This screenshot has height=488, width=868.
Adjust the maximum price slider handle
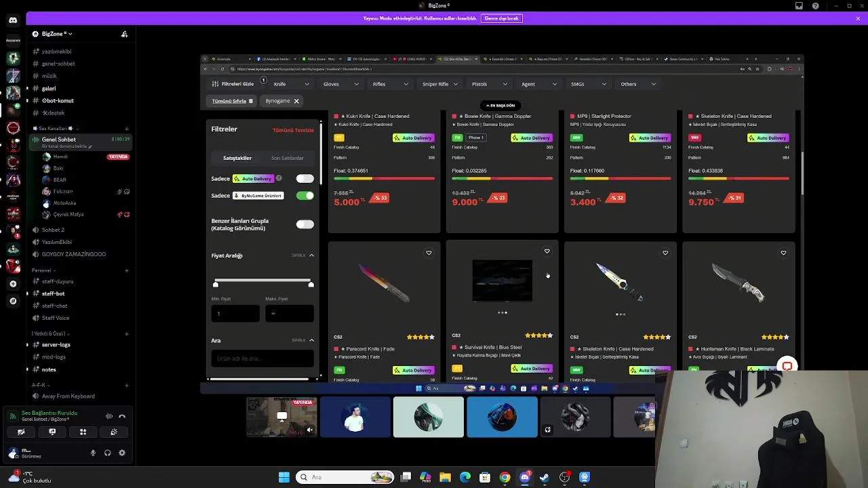tap(311, 284)
